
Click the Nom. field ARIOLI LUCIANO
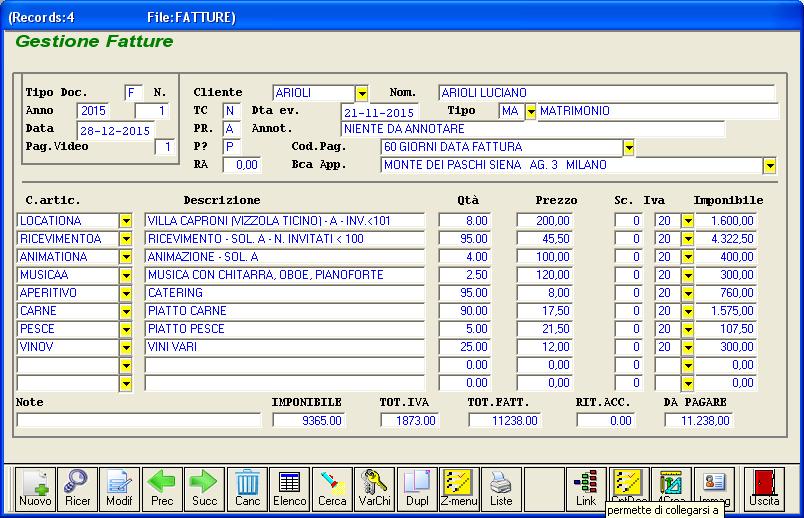coord(607,93)
